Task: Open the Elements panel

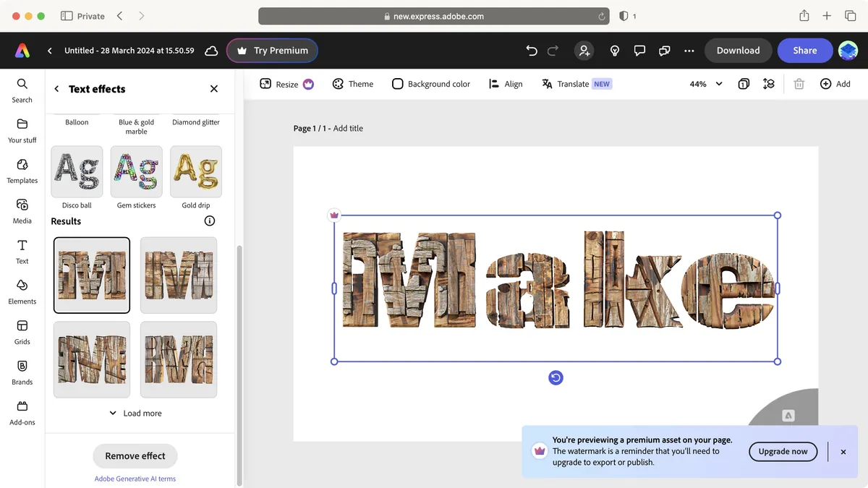Action: [x=22, y=291]
